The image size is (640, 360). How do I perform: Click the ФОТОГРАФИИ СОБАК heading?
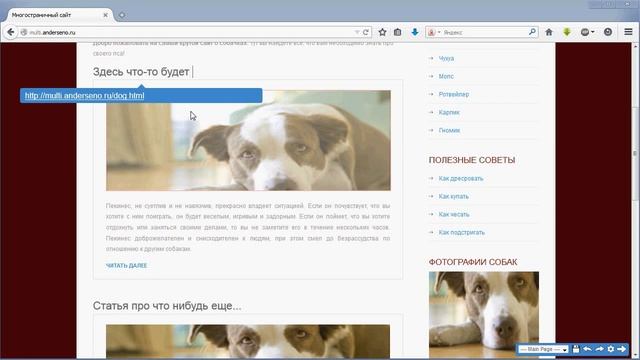473,262
